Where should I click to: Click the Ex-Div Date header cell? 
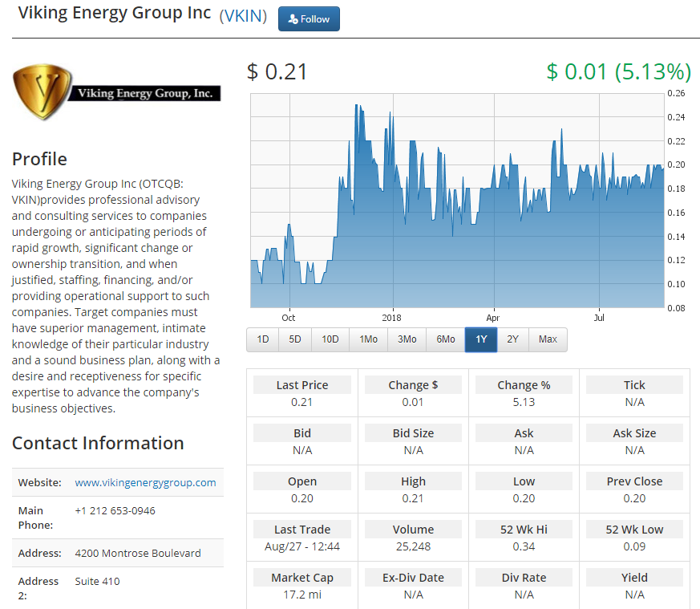point(413,578)
